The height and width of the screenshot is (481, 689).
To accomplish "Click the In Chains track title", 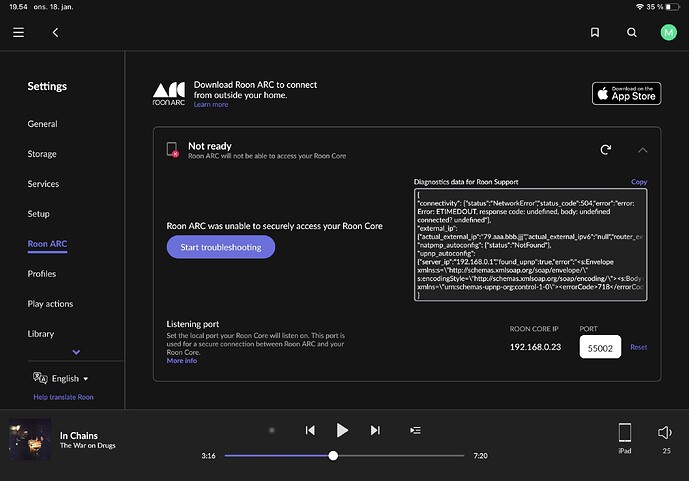I will (79, 436).
